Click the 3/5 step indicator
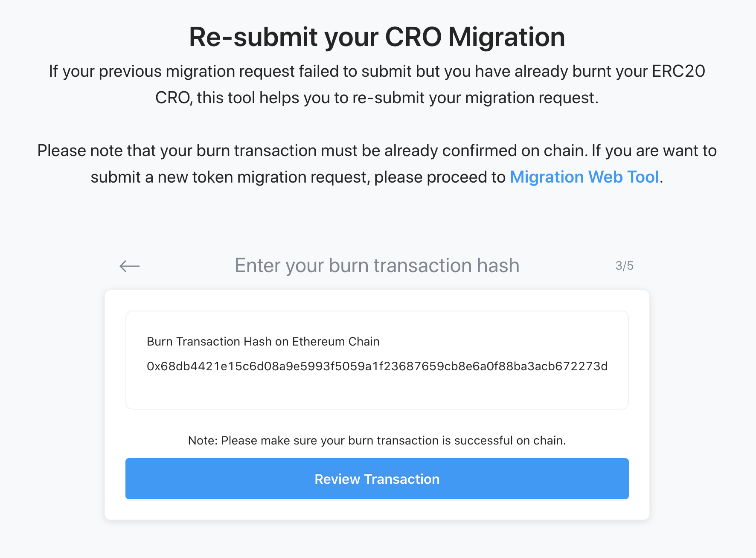 (x=624, y=266)
